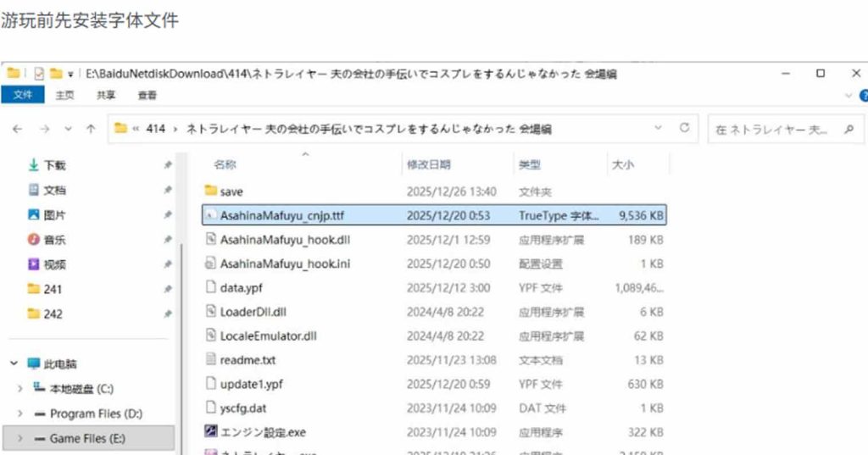This screenshot has width=868, height=455.
Task: Collapse the 此电脑 tree node
Action: (x=14, y=363)
